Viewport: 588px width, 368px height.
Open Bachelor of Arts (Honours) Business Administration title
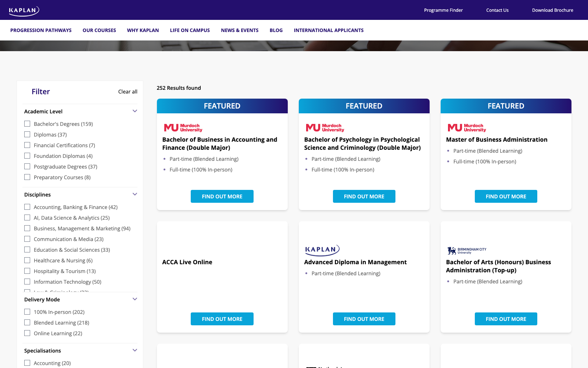pyautogui.click(x=498, y=266)
